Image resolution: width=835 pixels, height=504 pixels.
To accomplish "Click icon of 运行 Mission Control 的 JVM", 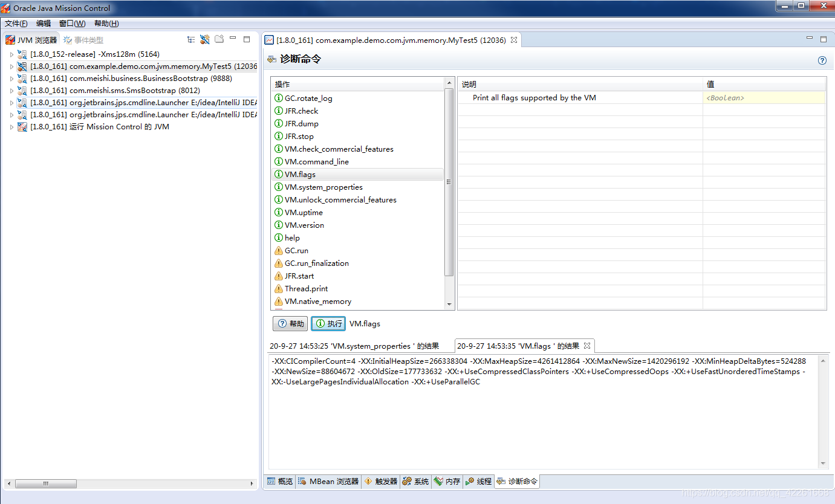I will click(x=22, y=127).
